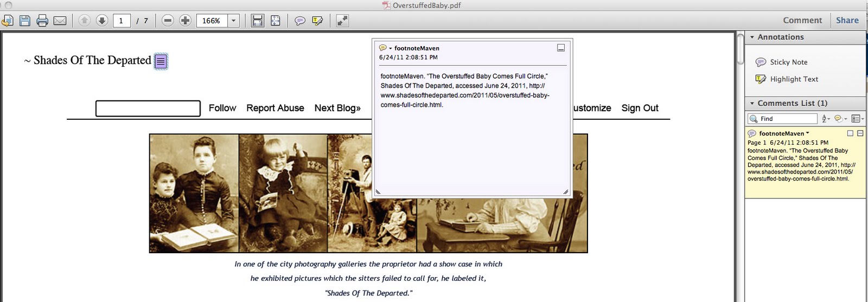Click the speech bubble icon in the popup header
This screenshot has height=302, width=868.
[x=383, y=48]
